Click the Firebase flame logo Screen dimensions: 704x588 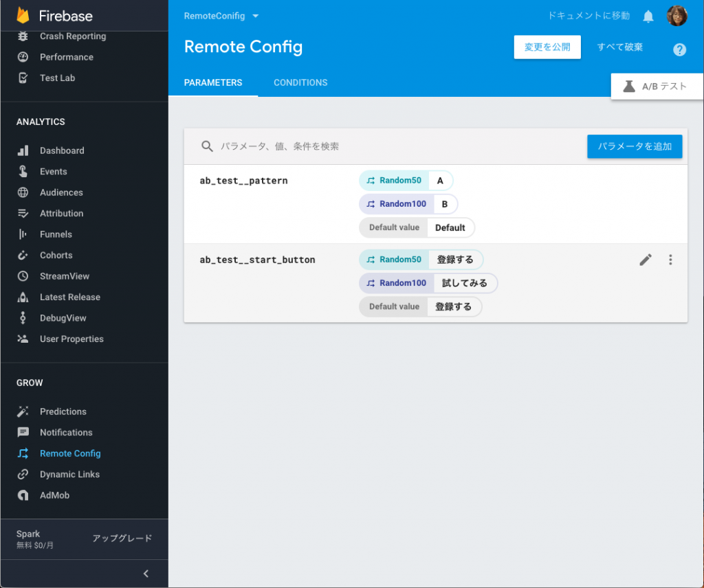[x=23, y=15]
